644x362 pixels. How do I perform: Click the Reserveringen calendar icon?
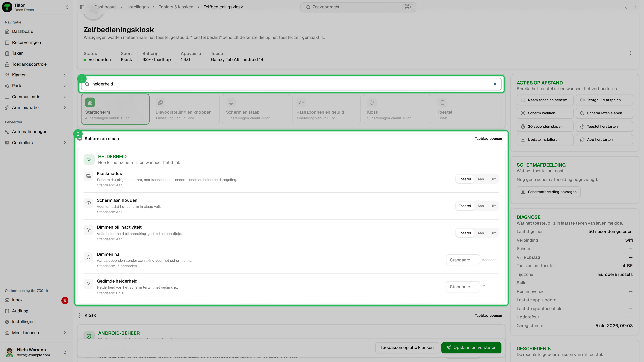[x=7, y=42]
